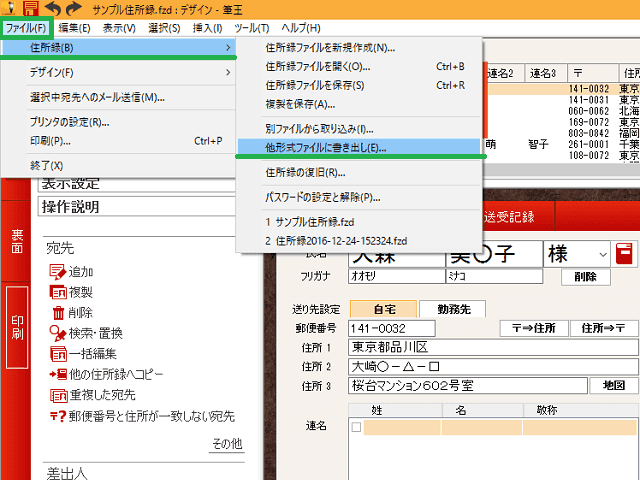Select the list row with 060-0062
This screenshot has height=480, width=640.
pos(564,111)
